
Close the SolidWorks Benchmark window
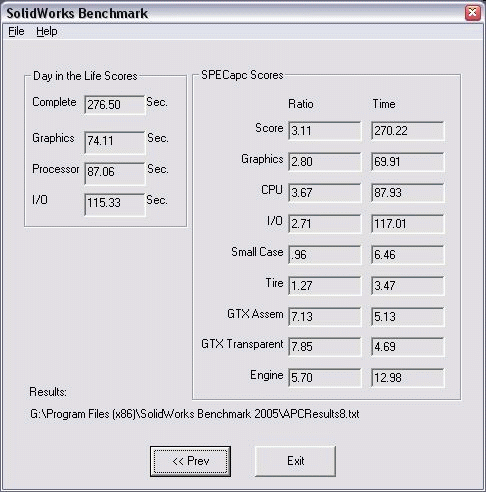(x=473, y=13)
